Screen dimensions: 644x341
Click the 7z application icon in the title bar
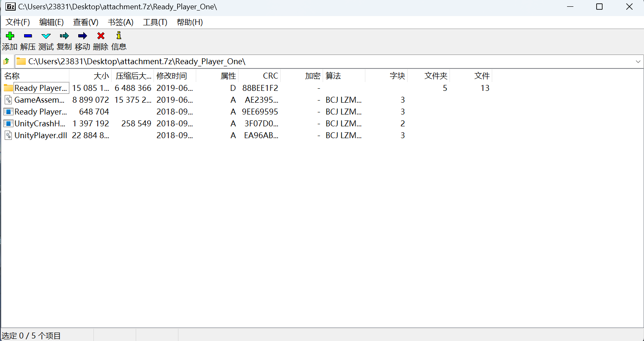pyautogui.click(x=11, y=7)
